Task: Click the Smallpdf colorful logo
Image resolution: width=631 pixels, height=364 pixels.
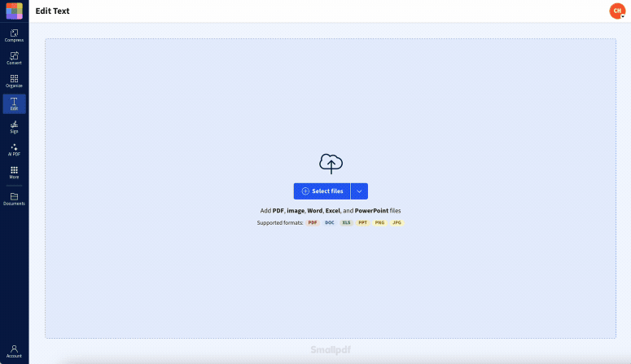Action: 14,11
